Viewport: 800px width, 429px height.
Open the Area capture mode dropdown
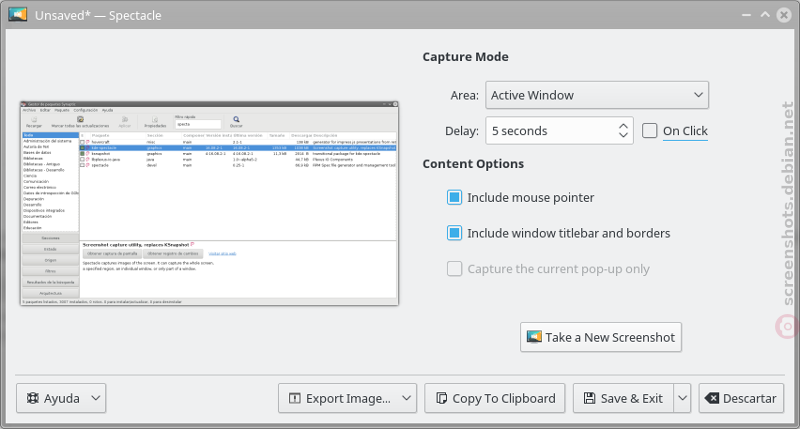[x=596, y=95]
